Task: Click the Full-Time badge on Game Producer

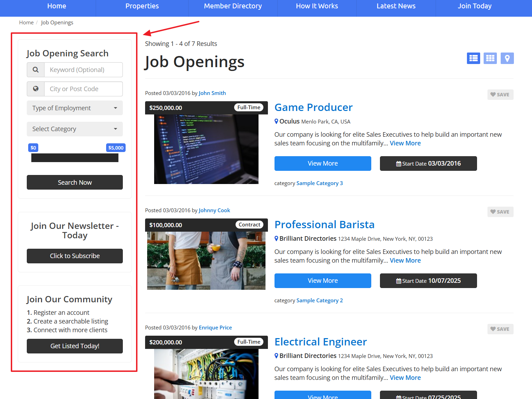Action: point(249,107)
